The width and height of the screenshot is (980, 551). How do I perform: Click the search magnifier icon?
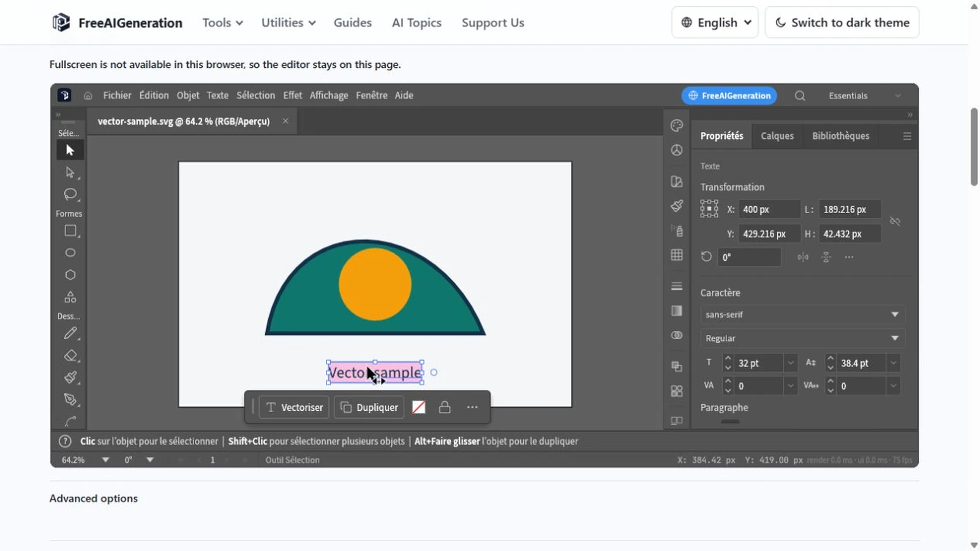tap(800, 96)
